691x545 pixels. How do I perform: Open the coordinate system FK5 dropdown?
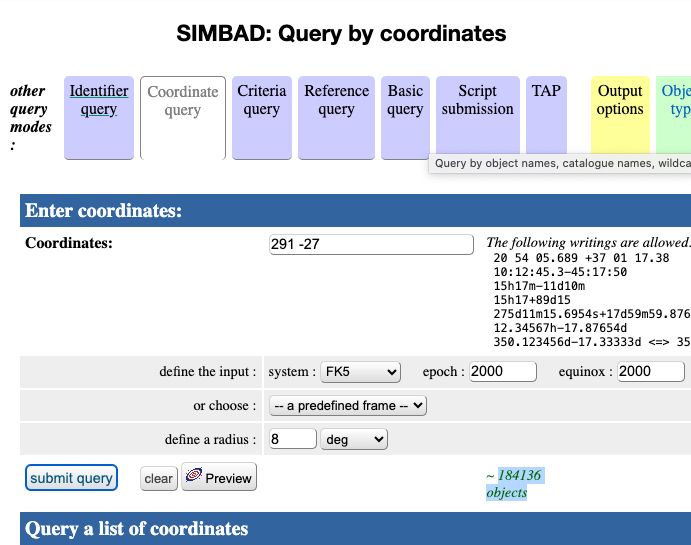tap(360, 372)
